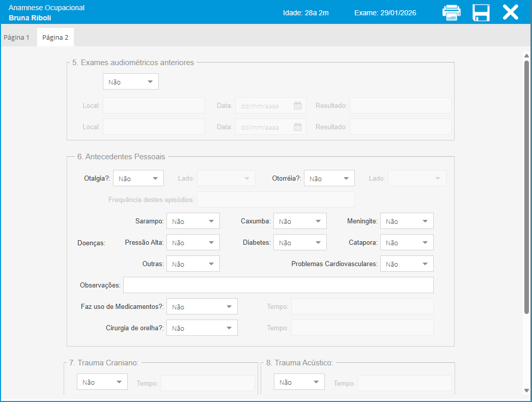The image size is (532, 402).
Task: Open the Faz uso de Medicamentos dropdown
Action: pos(202,307)
